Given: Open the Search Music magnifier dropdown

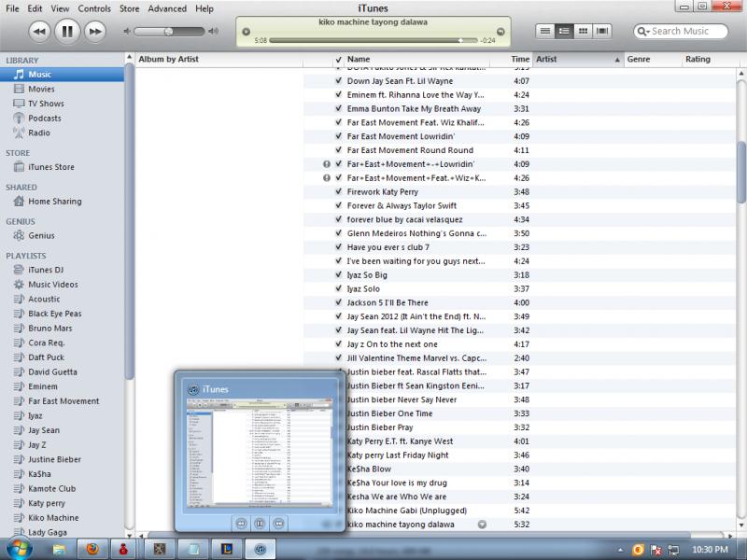Looking at the screenshot, I should pos(643,31).
